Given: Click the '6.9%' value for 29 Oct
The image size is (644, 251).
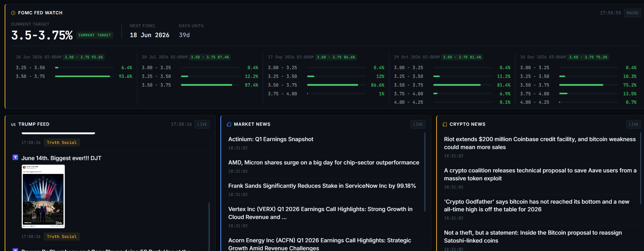Looking at the screenshot, I should [x=505, y=94].
